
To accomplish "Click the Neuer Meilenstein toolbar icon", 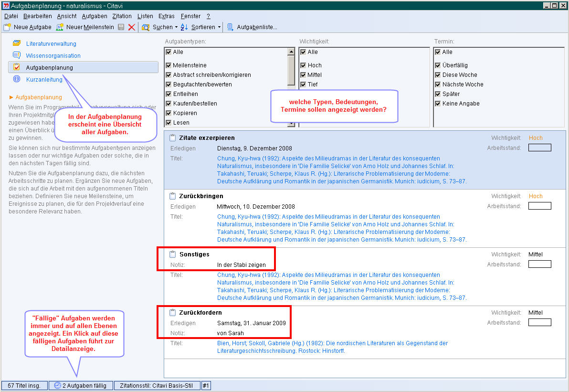I will pos(60,27).
